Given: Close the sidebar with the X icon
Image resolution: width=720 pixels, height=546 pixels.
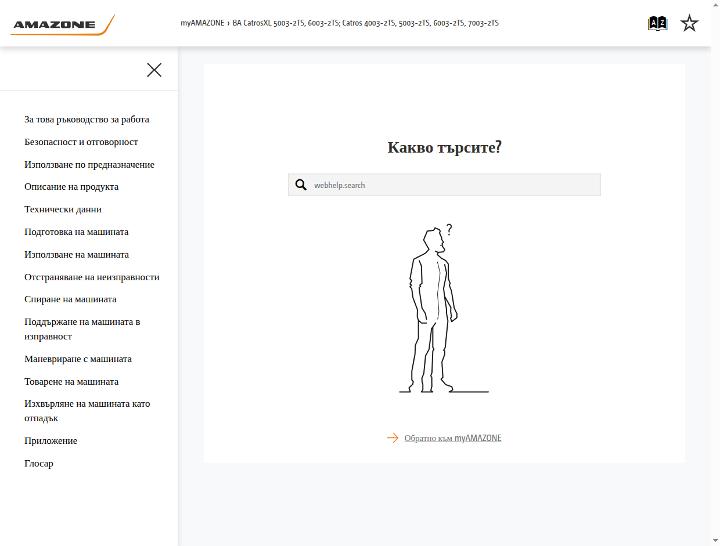Looking at the screenshot, I should (154, 70).
